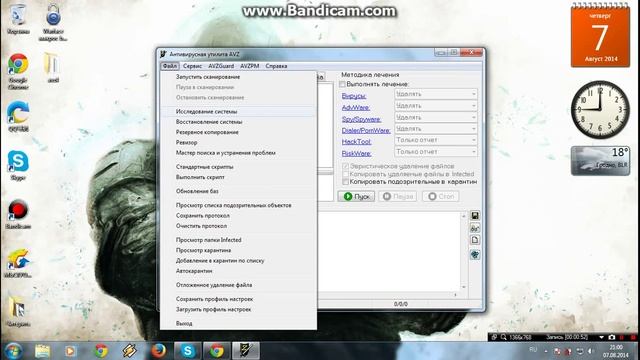Viewport: 640px width, 360px height.
Task: Open the Windows Start menu
Action: 13,351
